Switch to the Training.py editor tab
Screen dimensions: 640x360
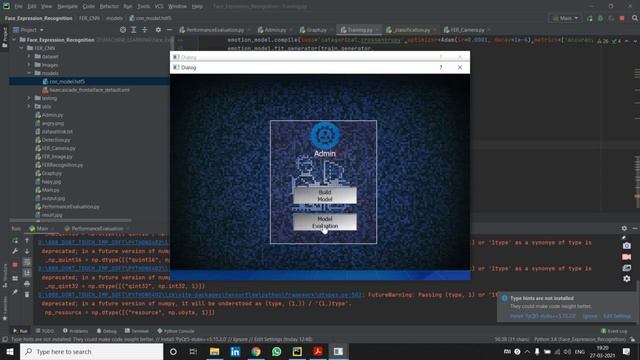click(x=359, y=30)
